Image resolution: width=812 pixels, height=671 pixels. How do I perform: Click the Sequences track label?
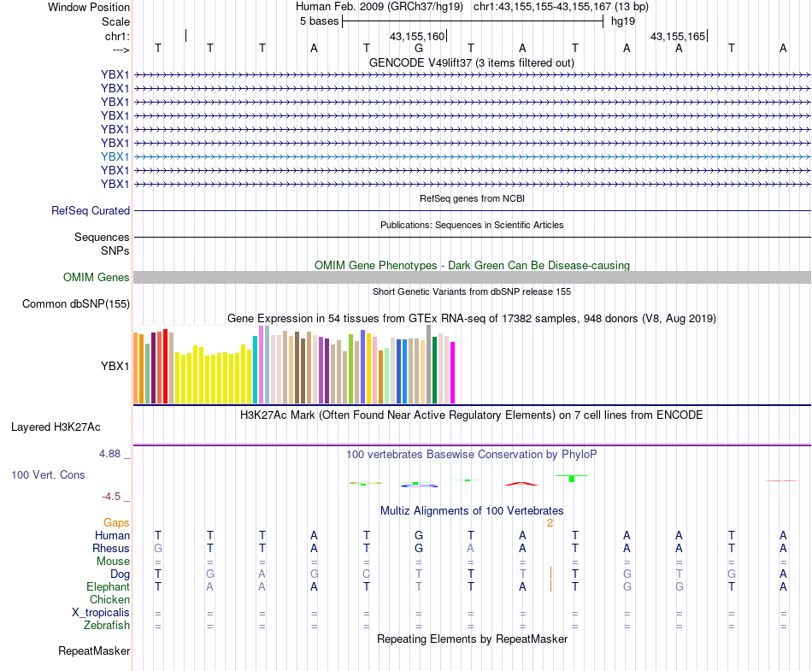coord(102,237)
